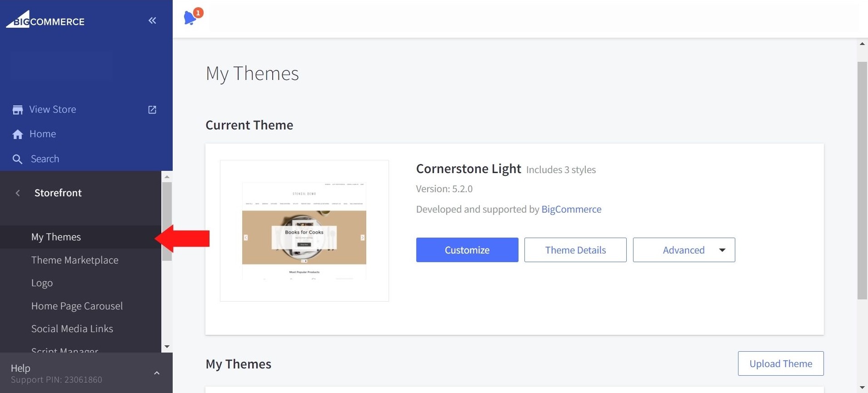
Task: Select Home Page Carousel menu item
Action: (x=77, y=306)
